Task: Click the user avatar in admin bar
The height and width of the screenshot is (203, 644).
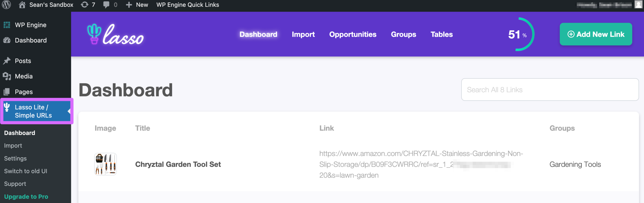Action: (x=638, y=5)
